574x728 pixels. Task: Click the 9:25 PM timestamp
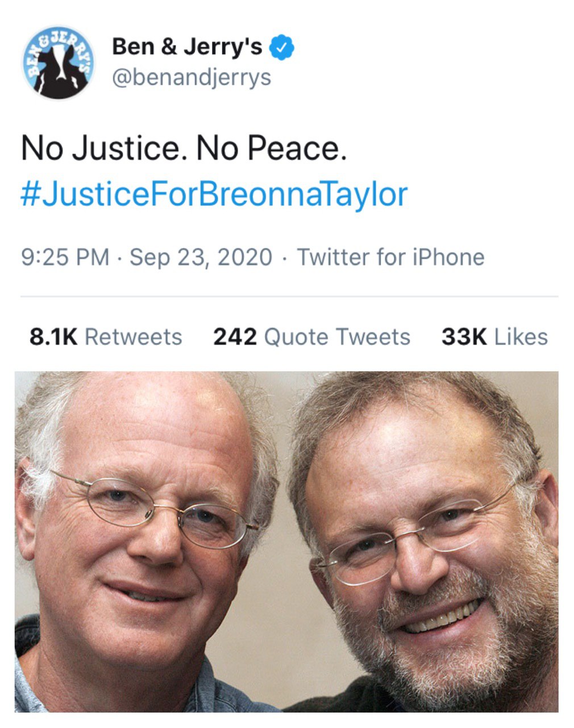click(x=65, y=257)
